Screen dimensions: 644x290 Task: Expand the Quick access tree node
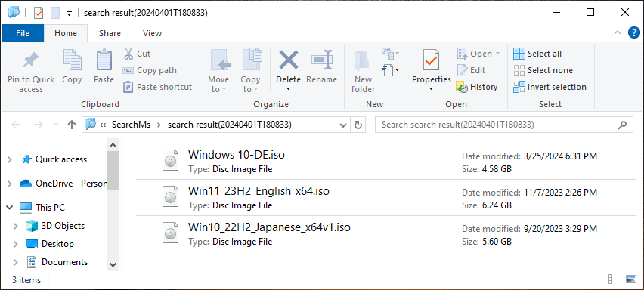point(9,159)
